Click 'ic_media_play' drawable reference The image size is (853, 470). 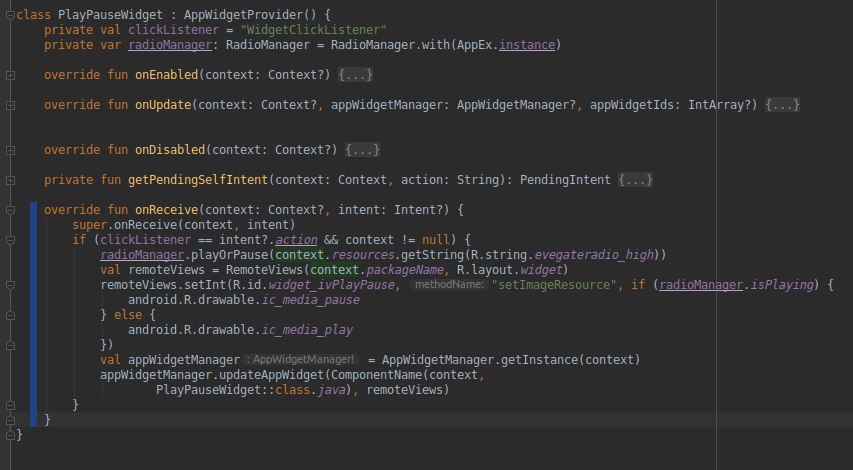pos(307,330)
